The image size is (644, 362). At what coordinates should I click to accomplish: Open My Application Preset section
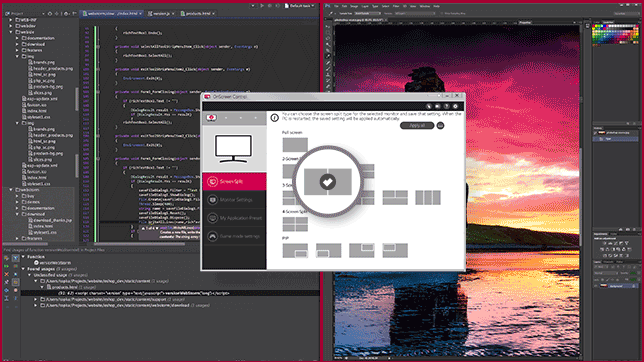coord(234,218)
